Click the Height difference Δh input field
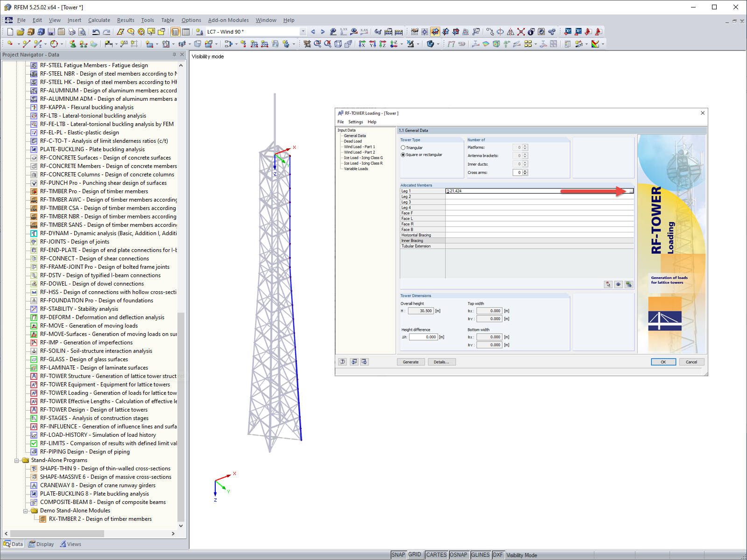 (423, 337)
